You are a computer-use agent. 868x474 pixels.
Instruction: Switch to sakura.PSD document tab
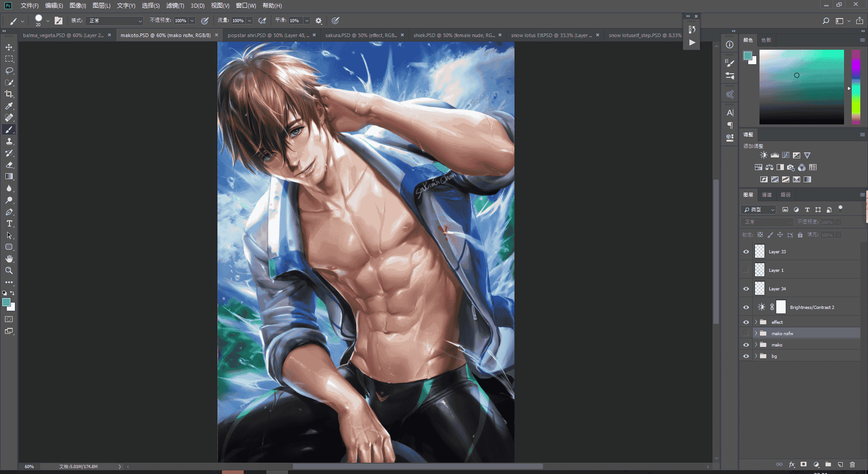point(361,35)
